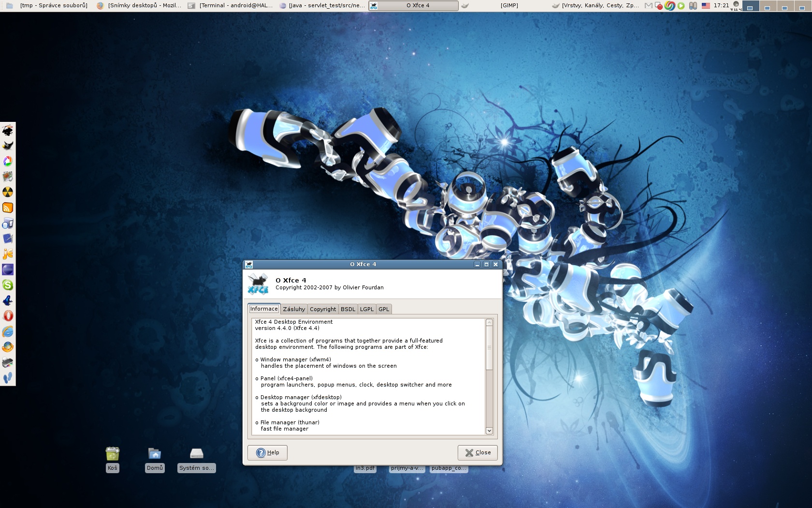Image resolution: width=812 pixels, height=508 pixels.
Task: Open Internet Explorer launcher icon
Action: (x=8, y=331)
